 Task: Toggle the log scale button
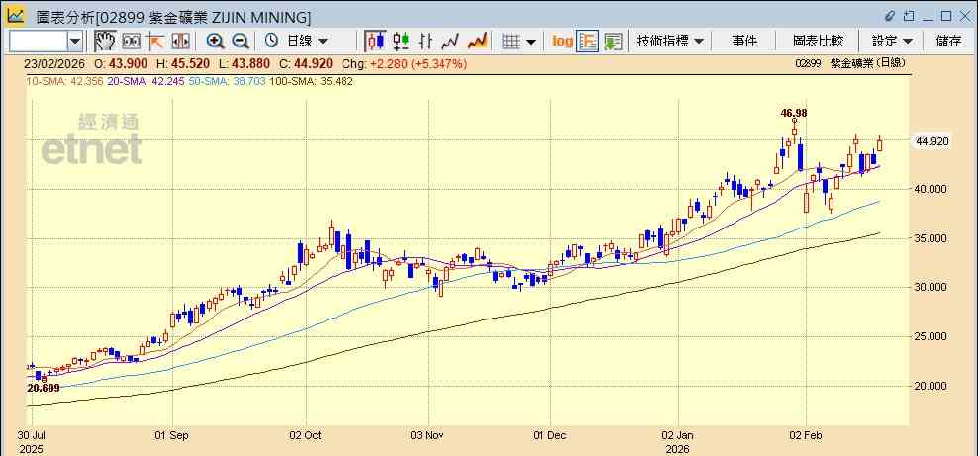[x=562, y=42]
